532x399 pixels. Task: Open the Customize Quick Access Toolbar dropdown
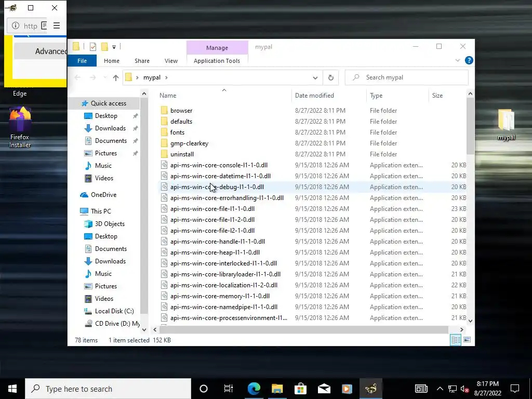[114, 47]
